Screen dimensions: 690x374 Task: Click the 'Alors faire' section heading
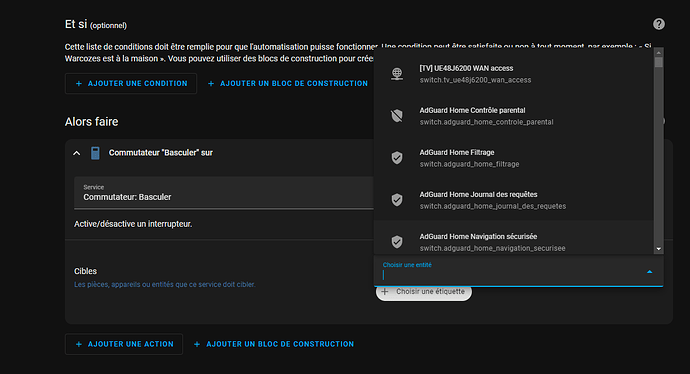[x=92, y=122]
